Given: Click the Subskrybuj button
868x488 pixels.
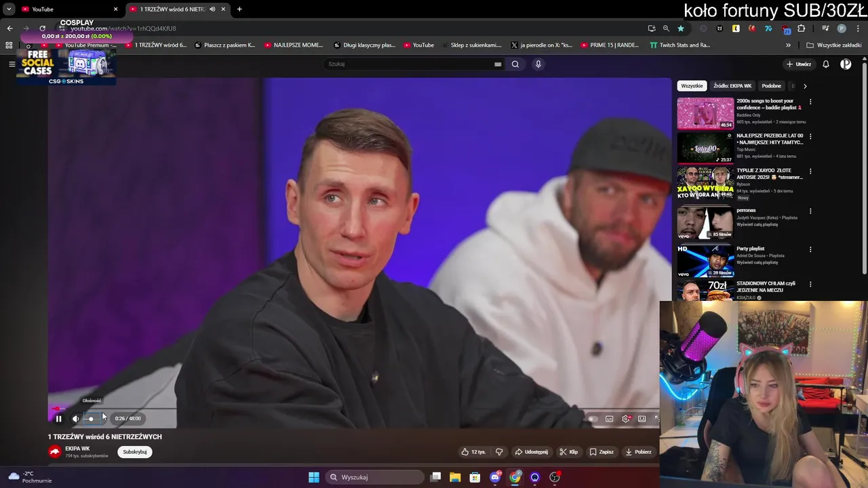Looking at the screenshot, I should point(135,452).
